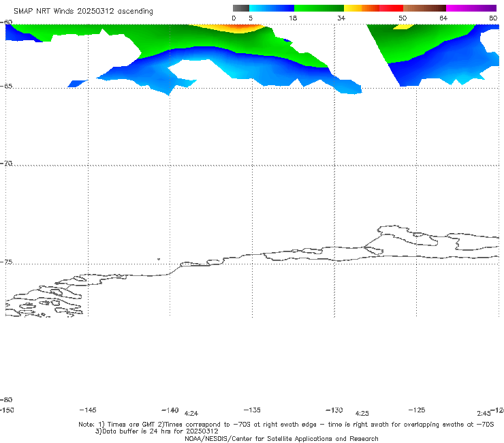
Task: Click the -75 latitude axis label
Action: 6,262
